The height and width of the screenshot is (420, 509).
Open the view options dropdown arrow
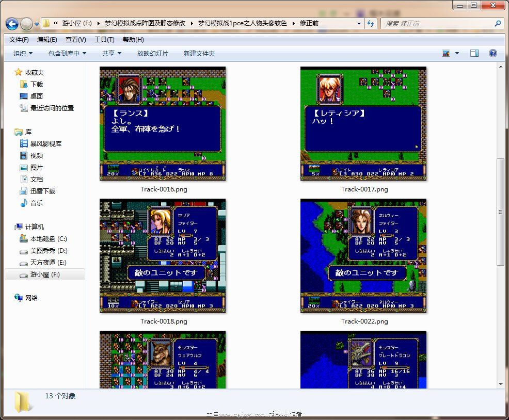point(456,53)
